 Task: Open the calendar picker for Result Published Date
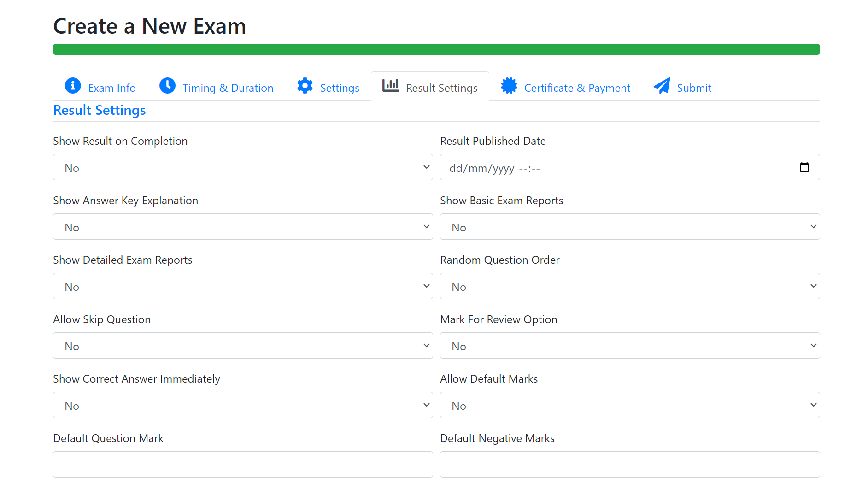(804, 167)
